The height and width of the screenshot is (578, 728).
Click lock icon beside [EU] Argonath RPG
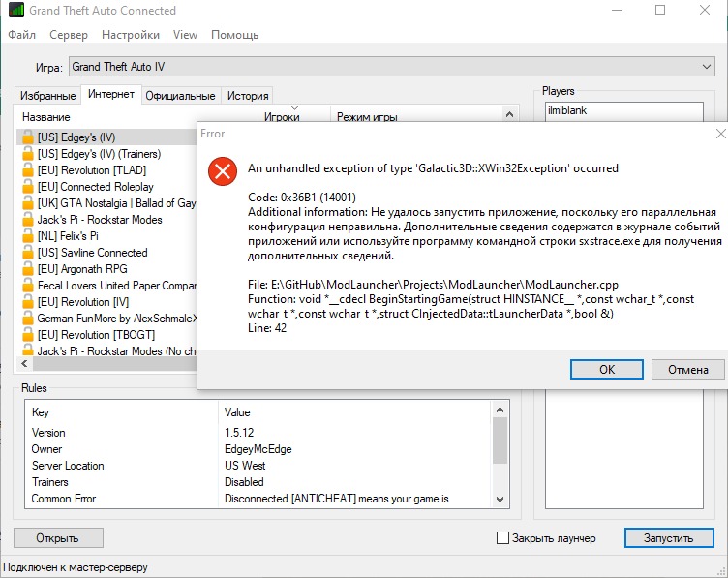28,269
